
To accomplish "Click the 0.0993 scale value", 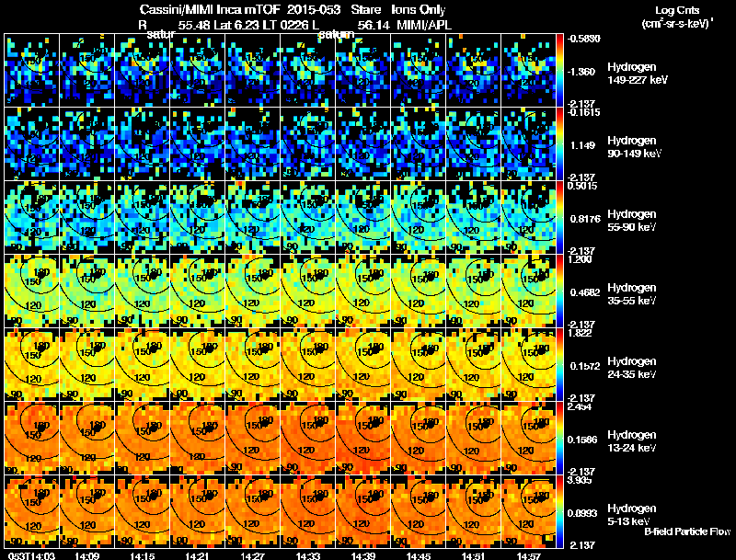I will (x=582, y=513).
